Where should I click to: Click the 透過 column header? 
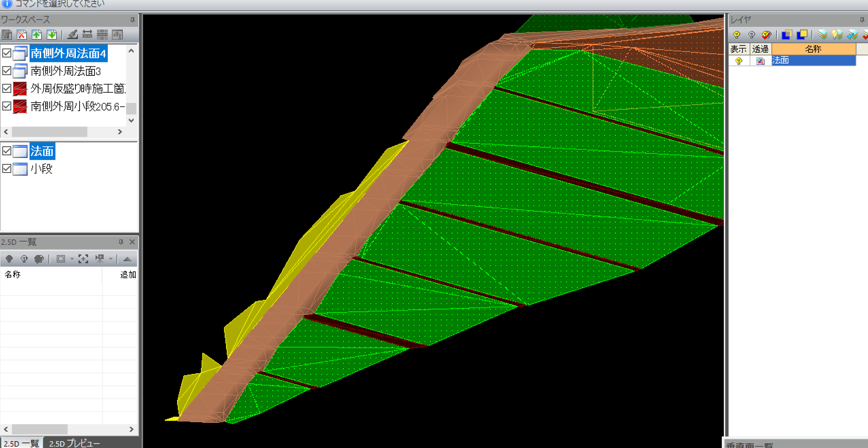click(x=760, y=49)
